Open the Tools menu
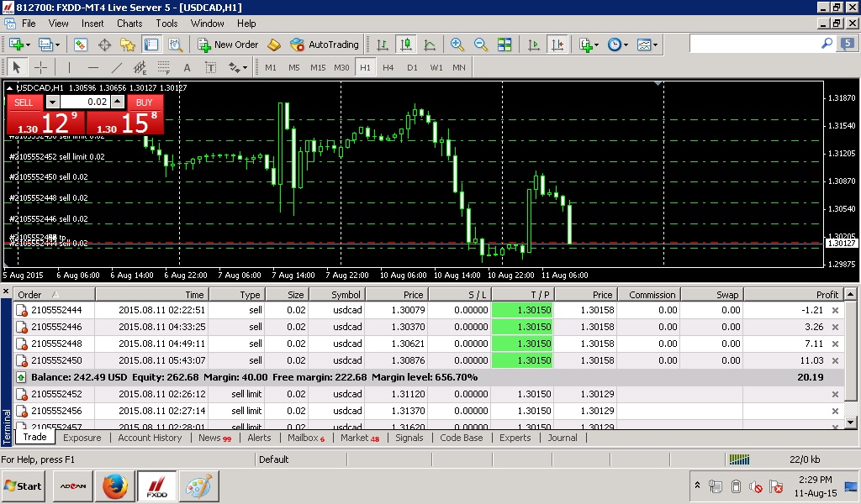The image size is (861, 504). (166, 24)
